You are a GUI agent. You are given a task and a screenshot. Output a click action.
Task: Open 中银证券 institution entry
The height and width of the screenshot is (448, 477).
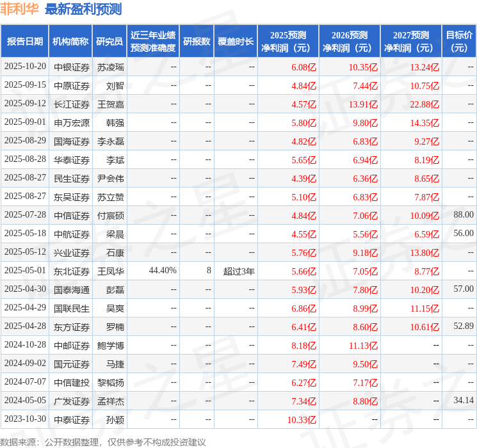pyautogui.click(x=72, y=67)
